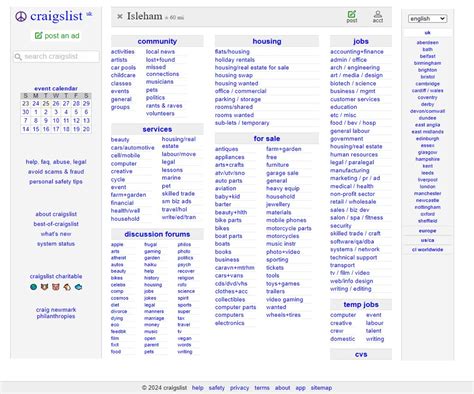Open talent temp jobs link
Image resolution: width=474 pixels, height=394 pixels.
(x=373, y=331)
